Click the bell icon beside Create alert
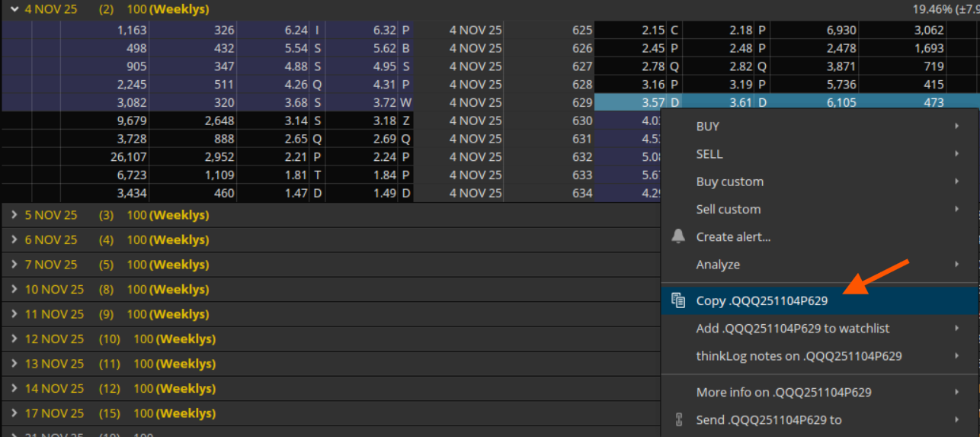Image resolution: width=980 pixels, height=437 pixels. click(x=678, y=236)
